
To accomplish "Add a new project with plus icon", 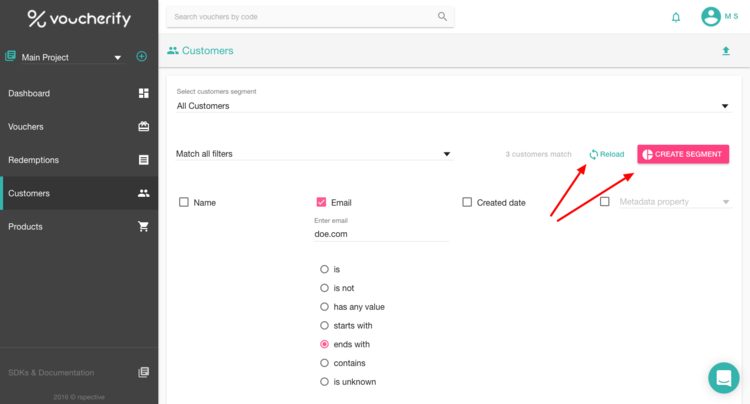I will click(142, 56).
